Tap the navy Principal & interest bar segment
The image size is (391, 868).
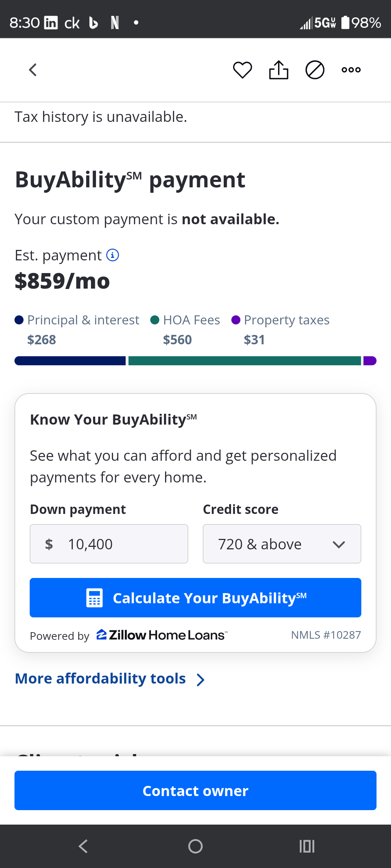pos(70,361)
